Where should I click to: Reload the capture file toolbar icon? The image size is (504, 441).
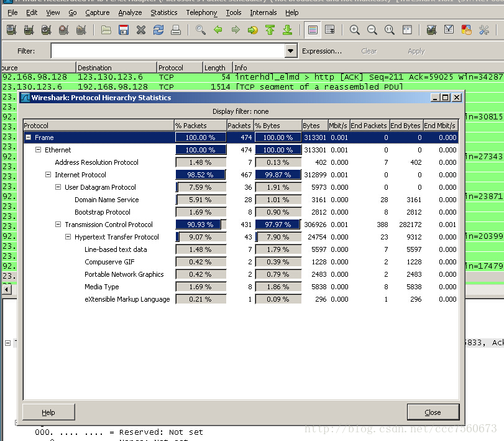158,30
